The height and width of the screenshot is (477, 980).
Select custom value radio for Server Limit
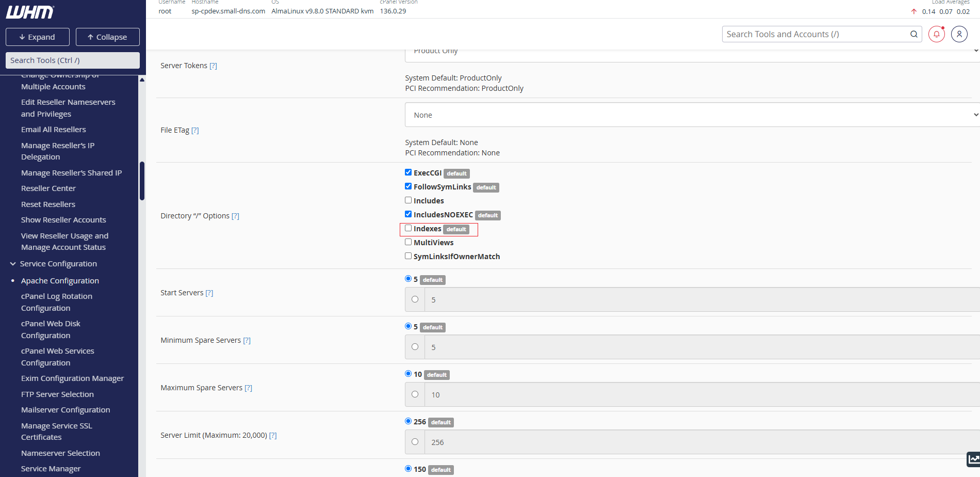pyautogui.click(x=415, y=442)
